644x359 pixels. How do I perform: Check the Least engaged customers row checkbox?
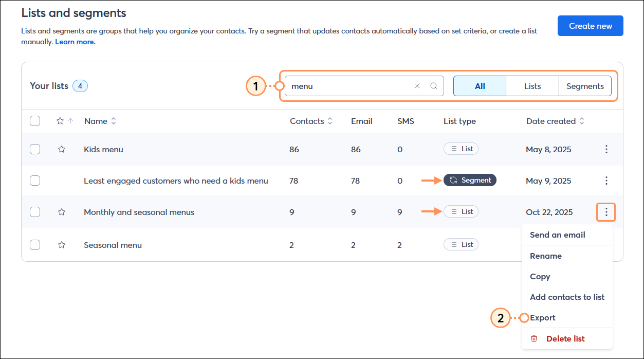pos(35,181)
